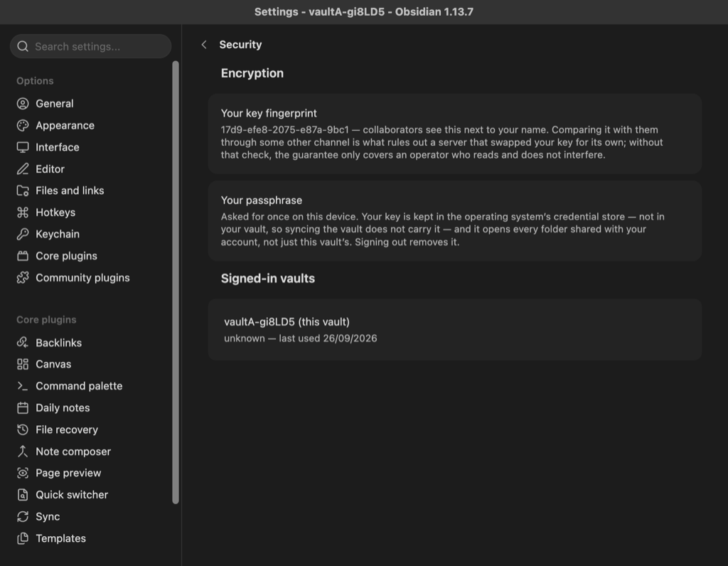The width and height of the screenshot is (728, 566).
Task: Click the Backlinks link icon
Action: [23, 343]
